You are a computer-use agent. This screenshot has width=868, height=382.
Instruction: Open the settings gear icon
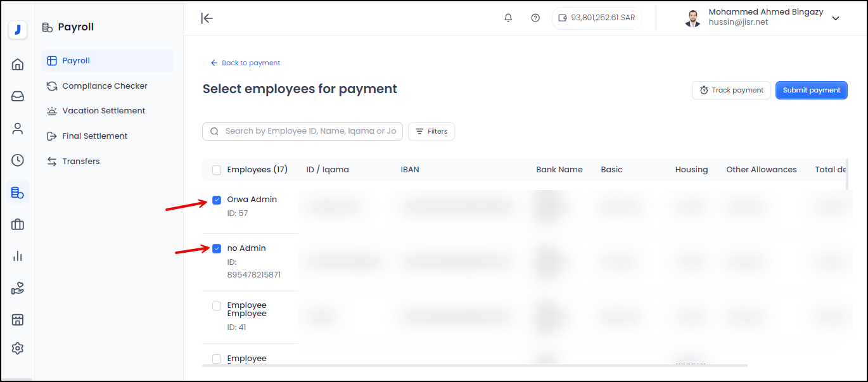[18, 348]
